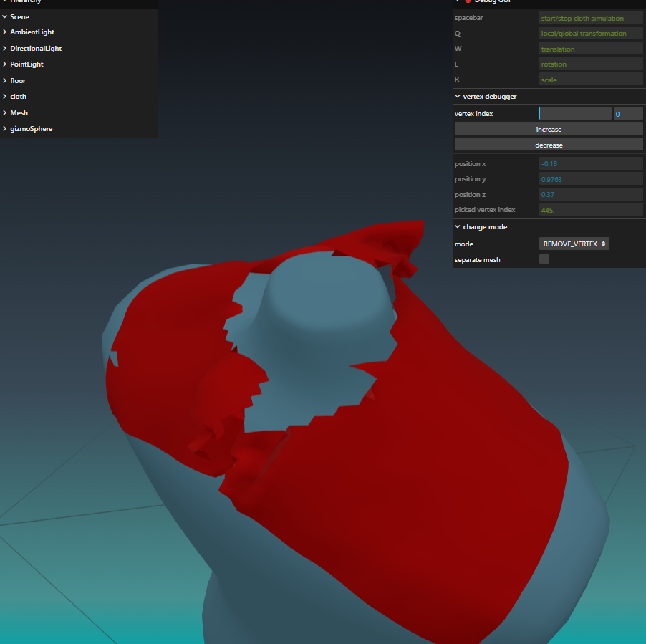Expand the Mesh node
Screen dimensions: 646x644
(4, 113)
